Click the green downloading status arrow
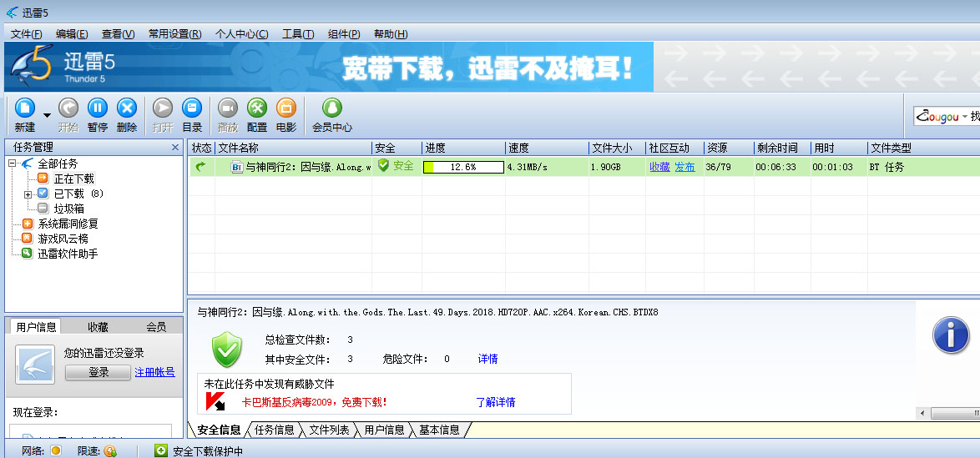The height and width of the screenshot is (458, 980). [x=200, y=167]
